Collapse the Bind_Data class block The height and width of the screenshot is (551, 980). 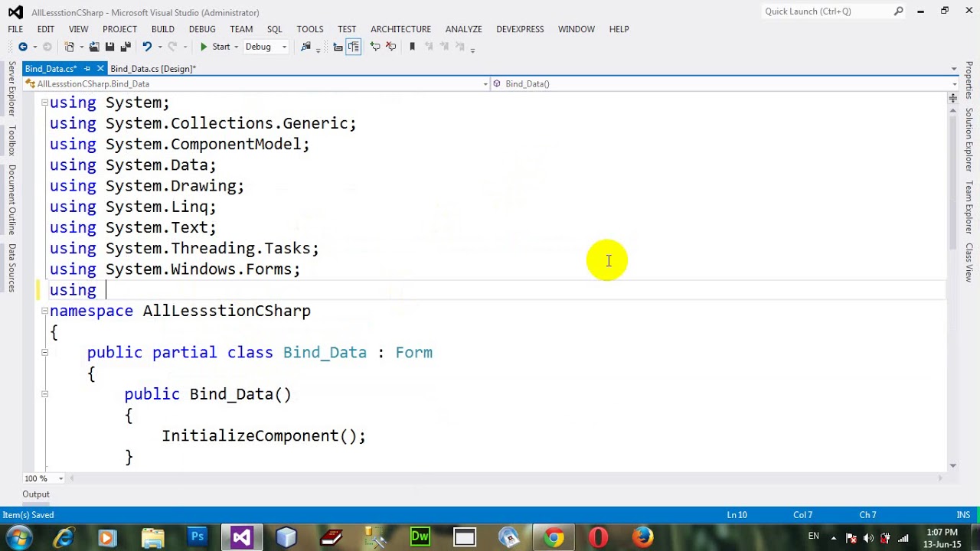44,352
